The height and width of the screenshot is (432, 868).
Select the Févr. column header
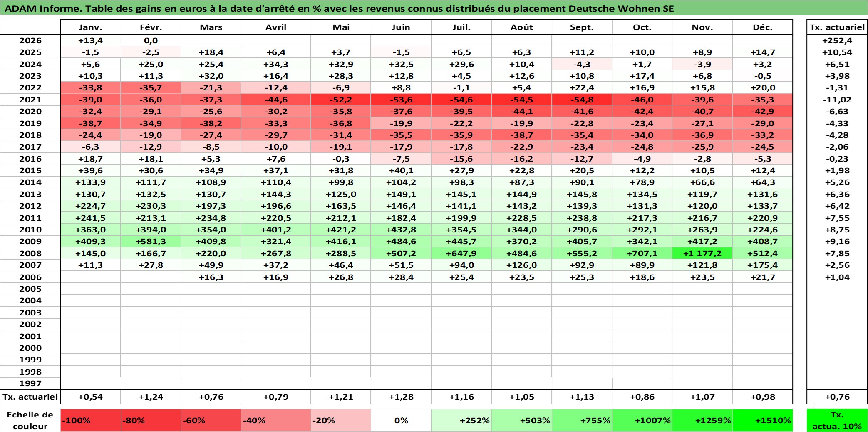tap(151, 27)
